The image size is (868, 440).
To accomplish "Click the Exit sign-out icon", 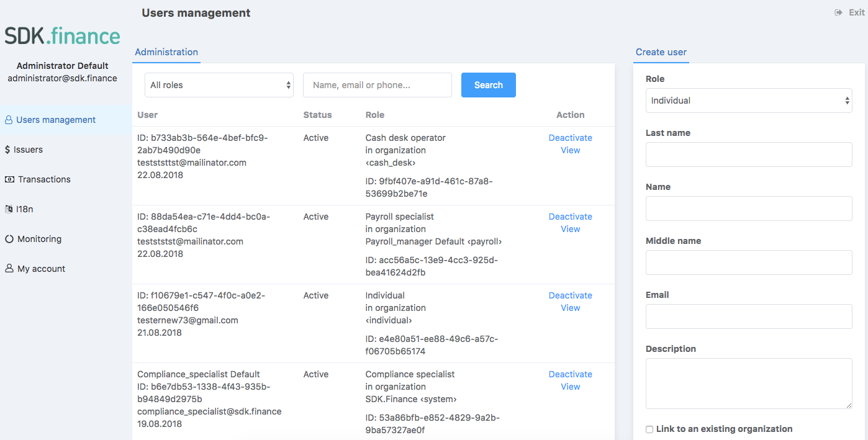I will (838, 12).
